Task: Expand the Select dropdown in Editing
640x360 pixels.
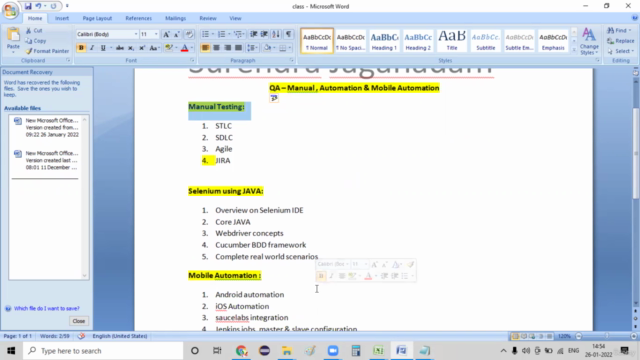Action: pyautogui.click(x=620, y=51)
